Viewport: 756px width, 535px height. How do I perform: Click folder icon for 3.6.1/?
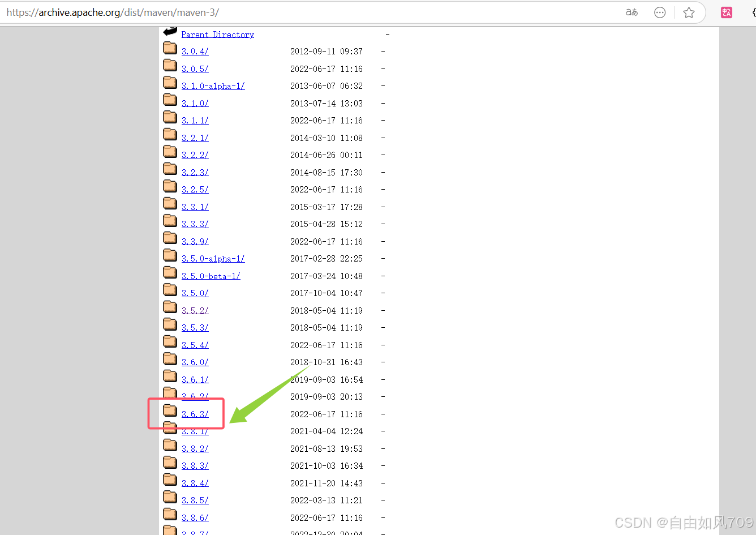click(170, 376)
